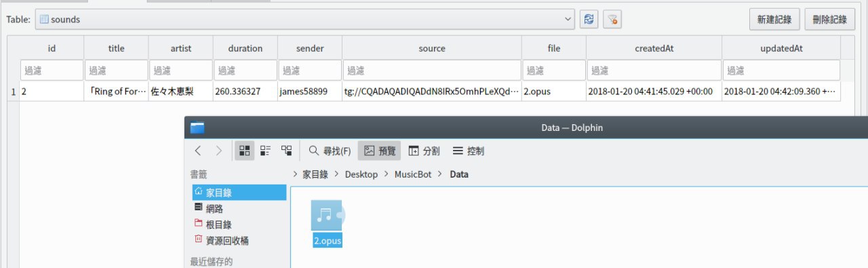This screenshot has width=868, height=268.
Task: Select row header number 1
Action: click(x=14, y=91)
